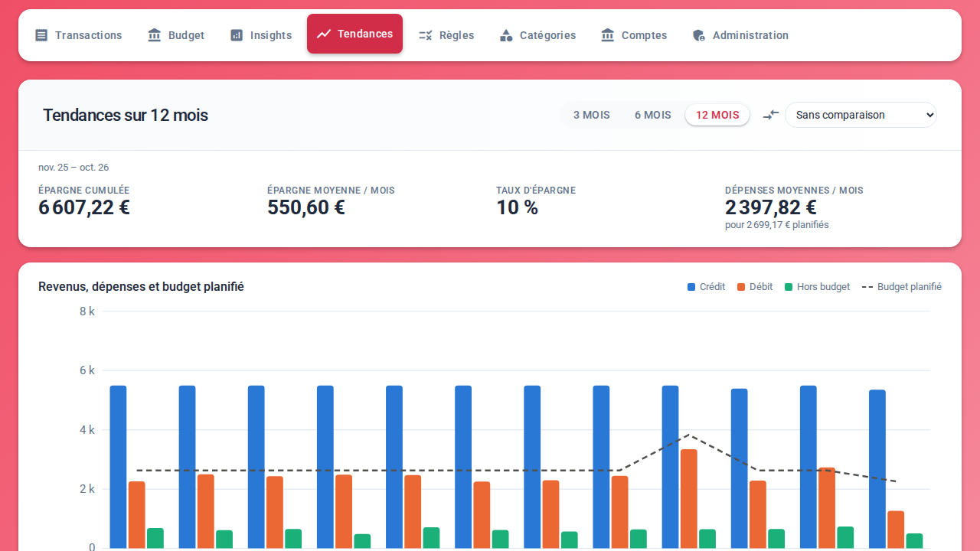980x551 pixels.
Task: Click the TAUX D'ÉPARGNE label
Action: click(x=536, y=191)
